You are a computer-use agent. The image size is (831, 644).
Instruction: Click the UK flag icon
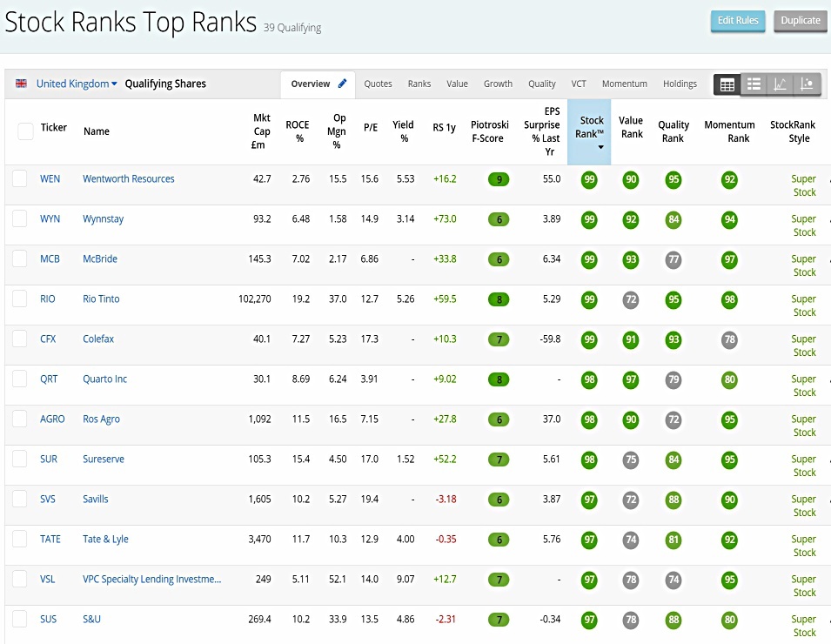[21, 84]
